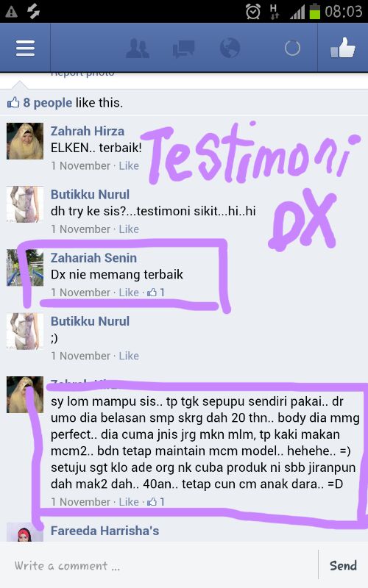
Task: Focus the 'Write a comment' field
Action: tap(159, 565)
